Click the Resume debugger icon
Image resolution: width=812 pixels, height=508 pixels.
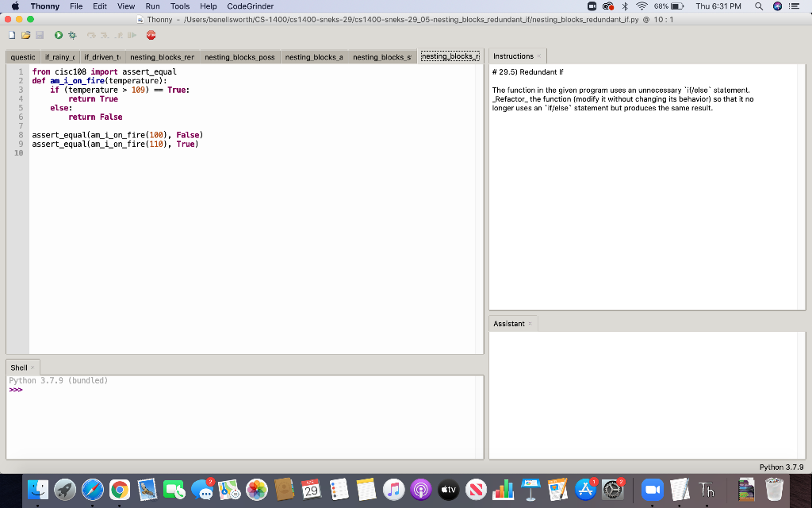pyautogui.click(x=132, y=35)
